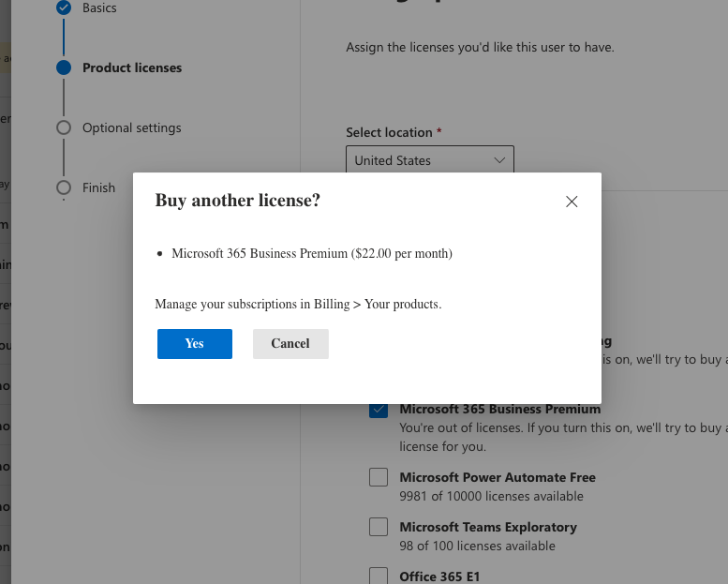Screen dimensions: 728x584
Task: Uncheck Microsoft 365 Business Premium license
Action: 379,410
